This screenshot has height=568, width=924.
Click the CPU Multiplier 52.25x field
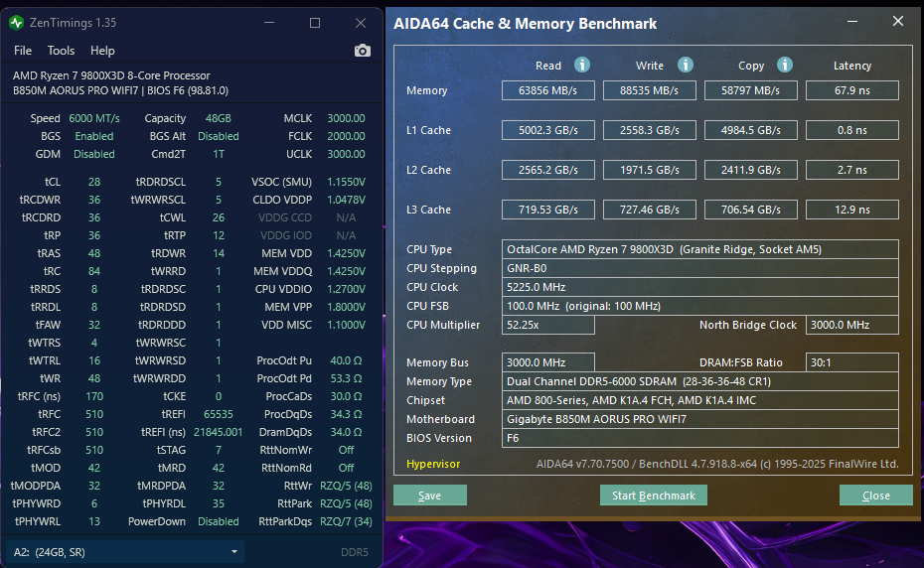[548, 325]
